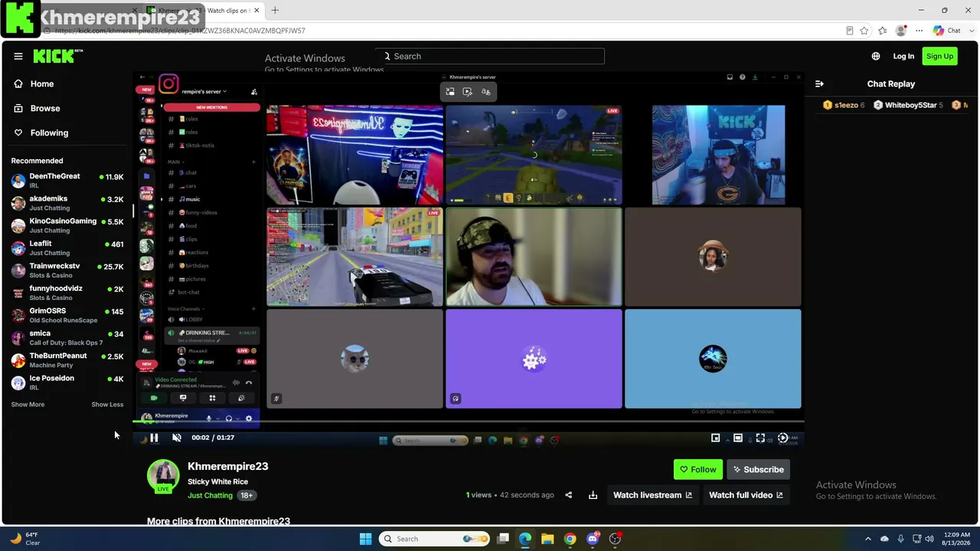
Task: Unmute the clip audio
Action: pos(177,438)
